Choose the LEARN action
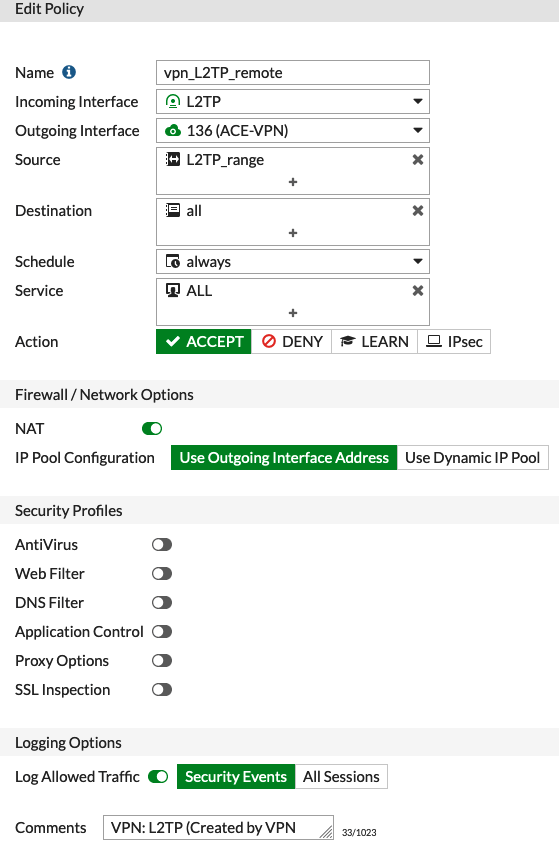Viewport: 559px width, 850px height. [375, 342]
